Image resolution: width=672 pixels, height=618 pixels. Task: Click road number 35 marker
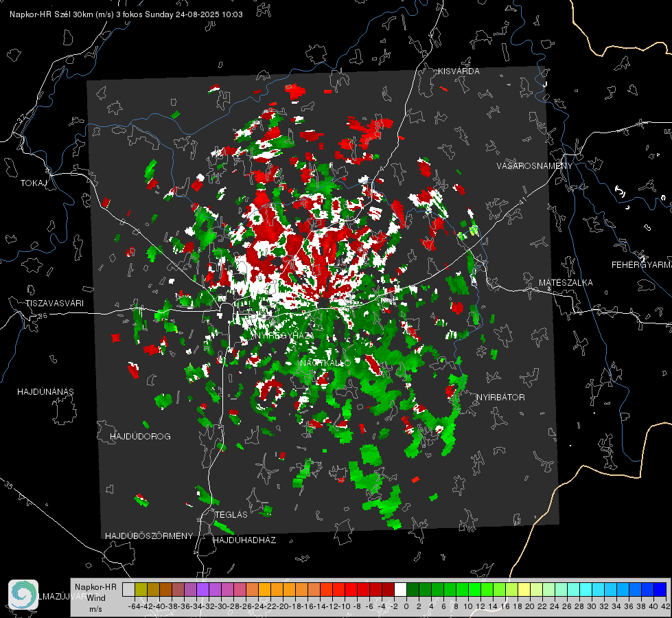(x=8, y=485)
